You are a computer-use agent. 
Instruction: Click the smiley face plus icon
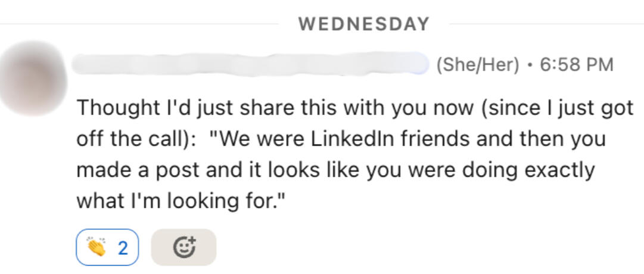pos(184,247)
